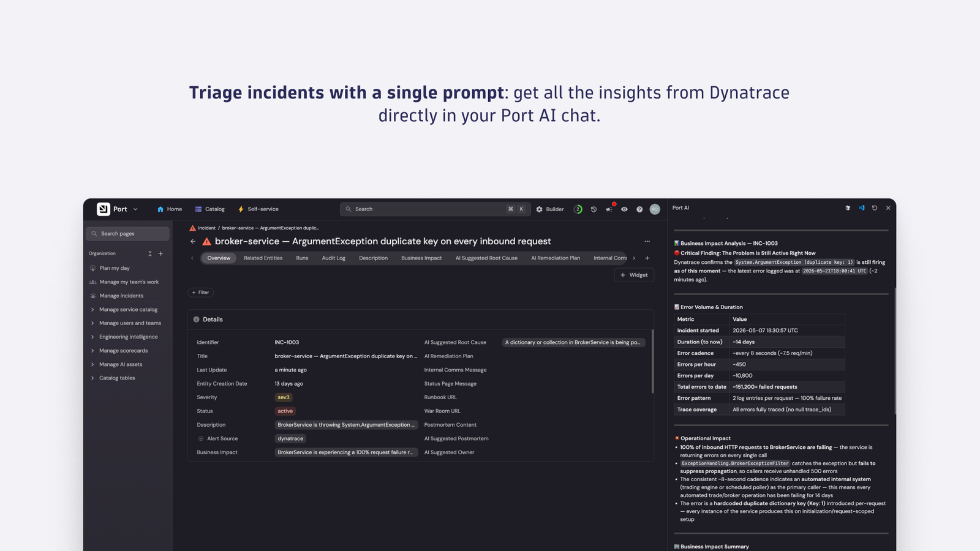Click the Business Impact value field
The image size is (980, 551).
coord(346,452)
